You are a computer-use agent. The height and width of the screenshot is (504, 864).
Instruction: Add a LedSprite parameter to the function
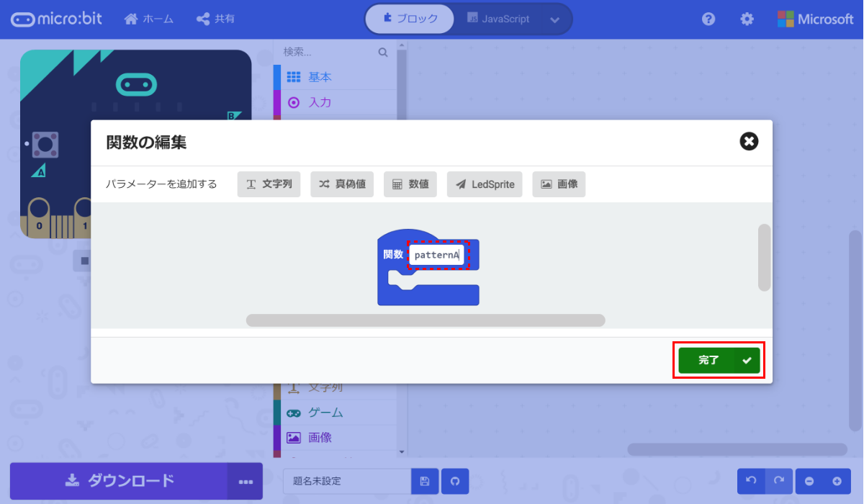[485, 184]
